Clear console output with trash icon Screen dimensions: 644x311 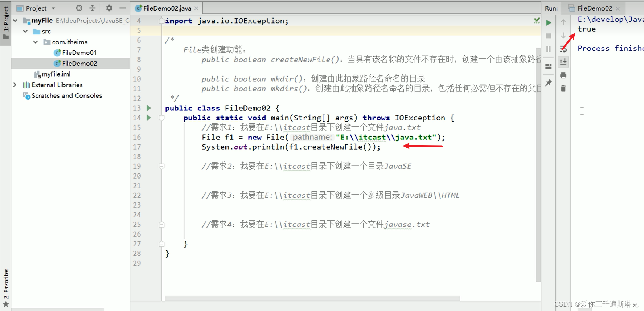(563, 89)
